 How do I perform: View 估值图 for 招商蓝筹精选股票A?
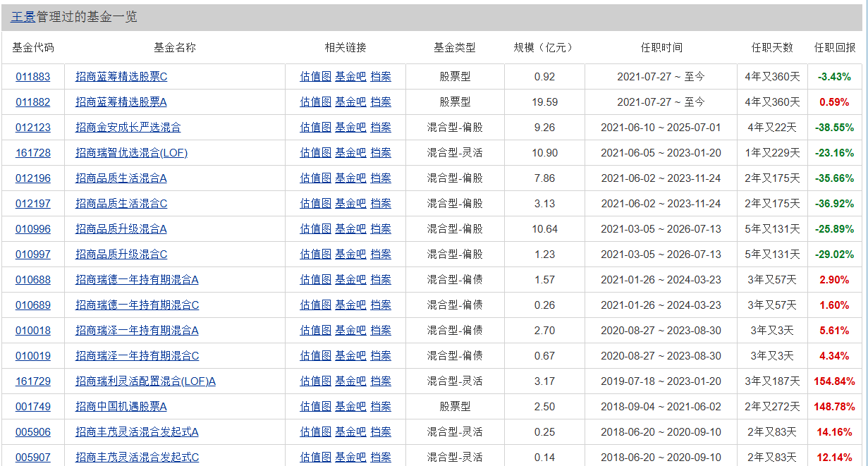click(x=315, y=102)
